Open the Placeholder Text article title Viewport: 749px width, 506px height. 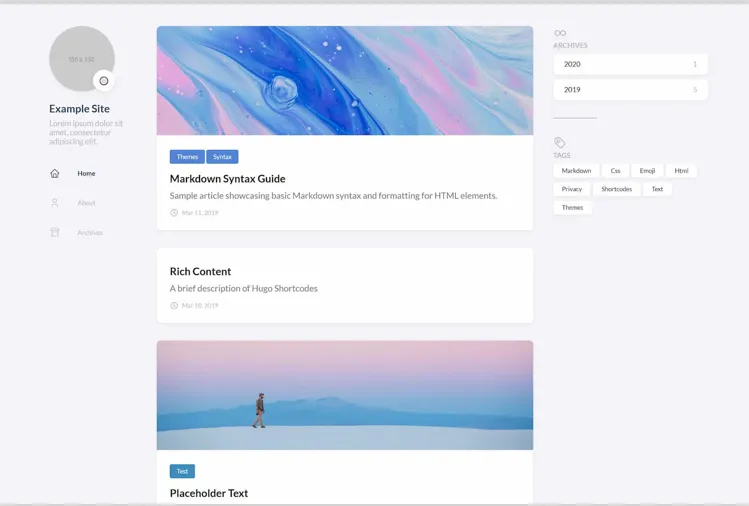coord(209,493)
